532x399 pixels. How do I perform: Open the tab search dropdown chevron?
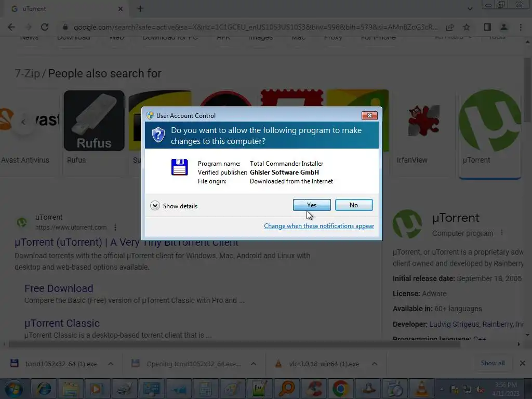[470, 9]
